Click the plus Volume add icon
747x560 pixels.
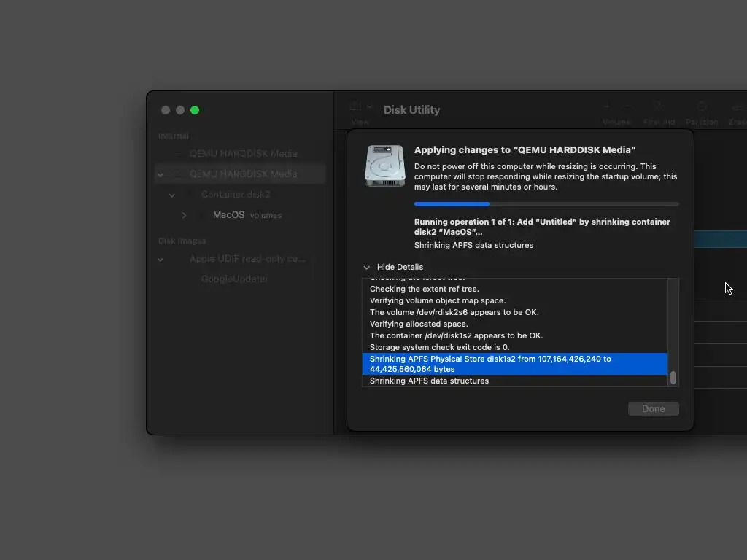607,106
